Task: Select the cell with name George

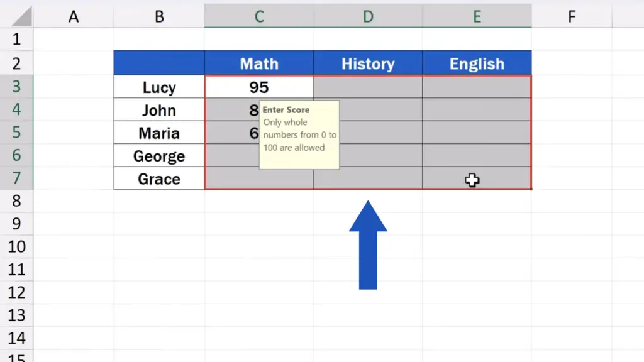Action: [159, 156]
